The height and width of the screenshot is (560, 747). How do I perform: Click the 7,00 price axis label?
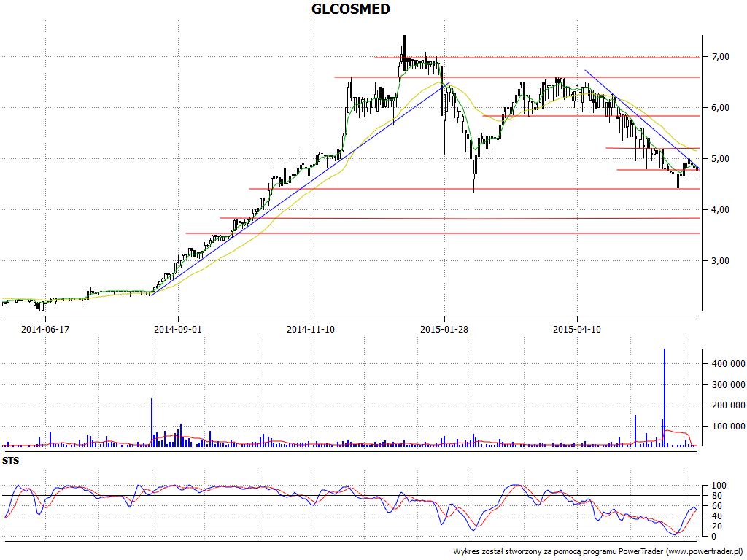pyautogui.click(x=721, y=57)
